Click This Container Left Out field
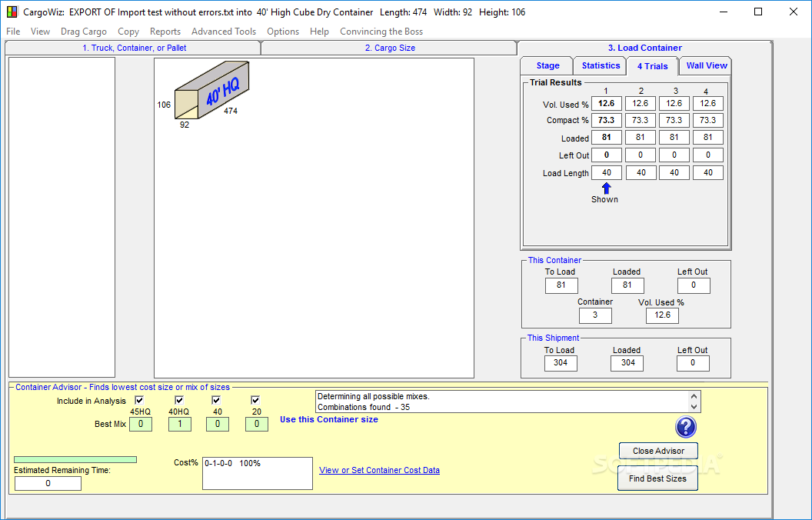 pos(694,285)
